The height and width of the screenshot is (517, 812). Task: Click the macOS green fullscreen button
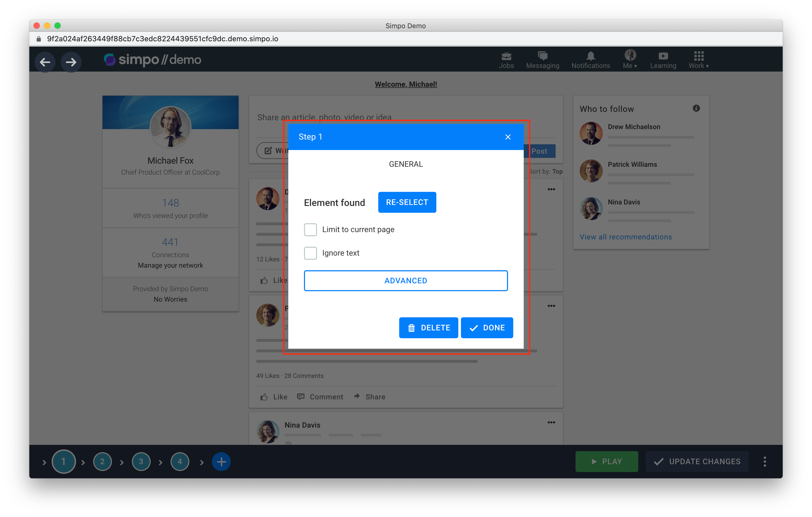58,26
